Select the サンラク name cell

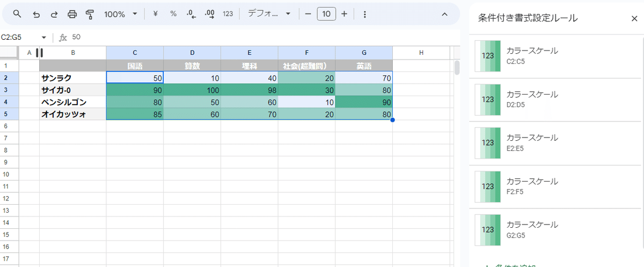(72, 78)
